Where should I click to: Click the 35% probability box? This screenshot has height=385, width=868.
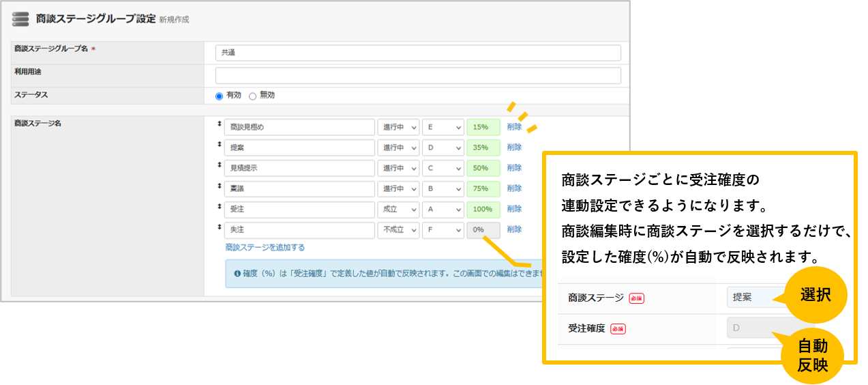click(x=483, y=147)
